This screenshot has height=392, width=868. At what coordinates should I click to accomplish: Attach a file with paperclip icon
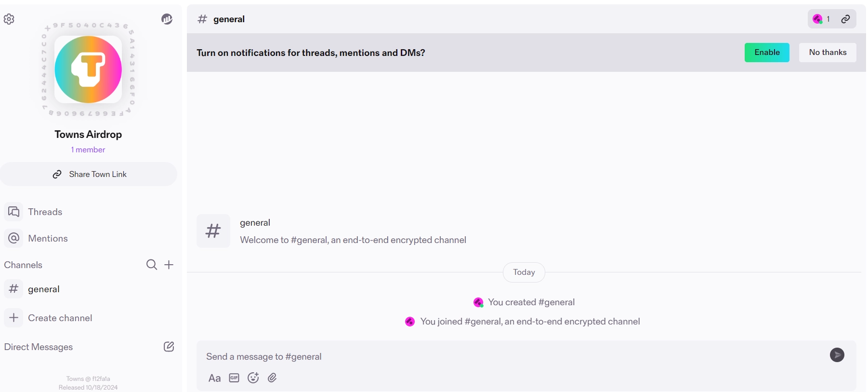click(272, 378)
